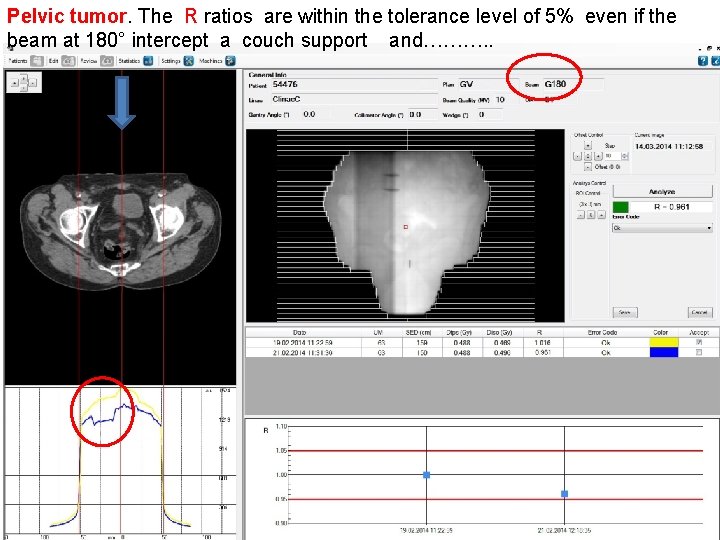Open the Statistics chart icon
Image resolution: width=720 pixels, height=540 pixels.
(x=148, y=61)
